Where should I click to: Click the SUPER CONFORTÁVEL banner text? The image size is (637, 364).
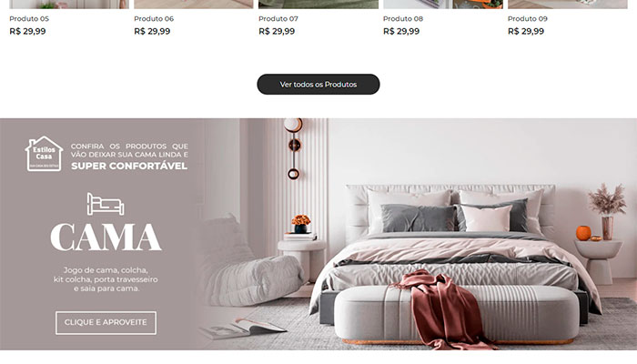pos(129,166)
